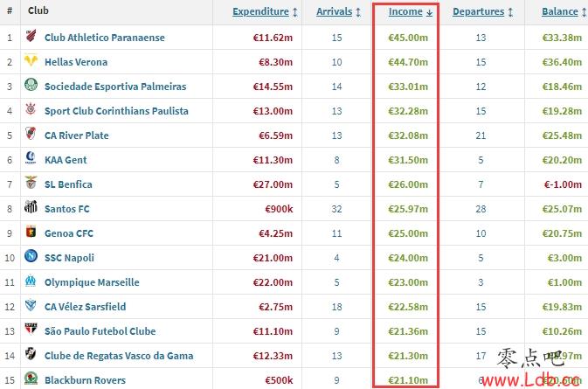Click the SL Benfica crest icon
Image resolution: width=588 pixels, height=389 pixels.
pos(31,184)
